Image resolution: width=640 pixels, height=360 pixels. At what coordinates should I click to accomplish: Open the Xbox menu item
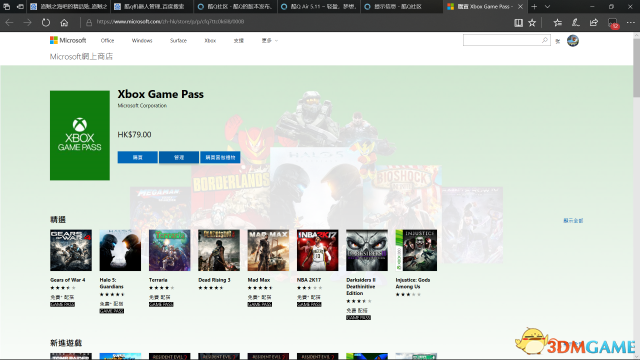point(210,40)
